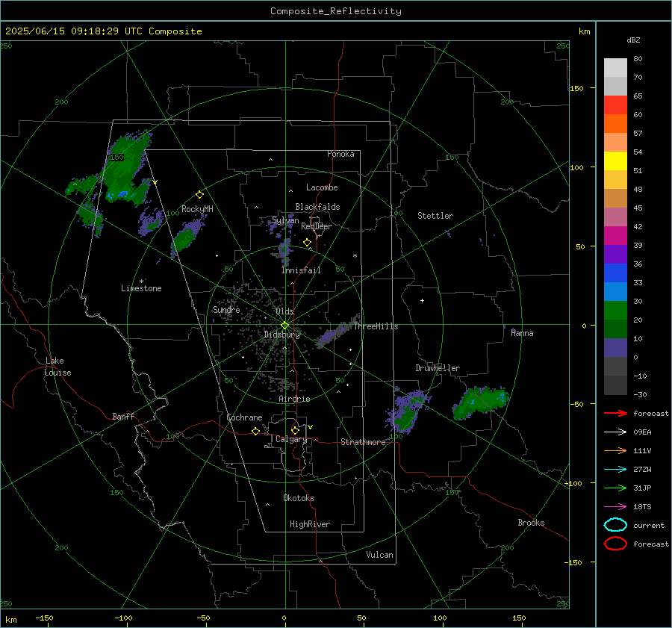The height and width of the screenshot is (628, 672).
Task: Click the Calgary city label
Action: tap(291, 439)
